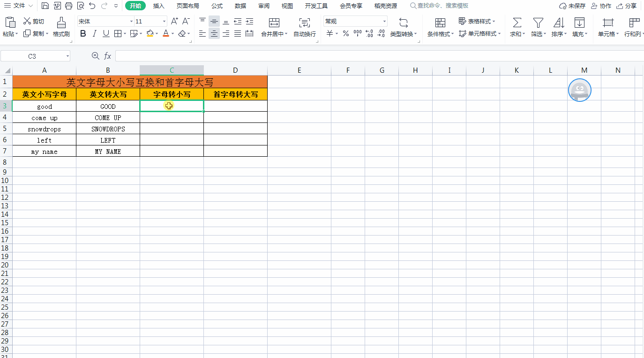Apply cell borders icon

pos(118,34)
